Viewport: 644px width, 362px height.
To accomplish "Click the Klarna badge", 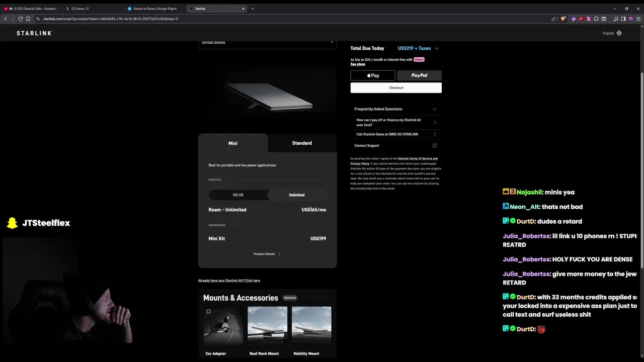I will 419,59.
